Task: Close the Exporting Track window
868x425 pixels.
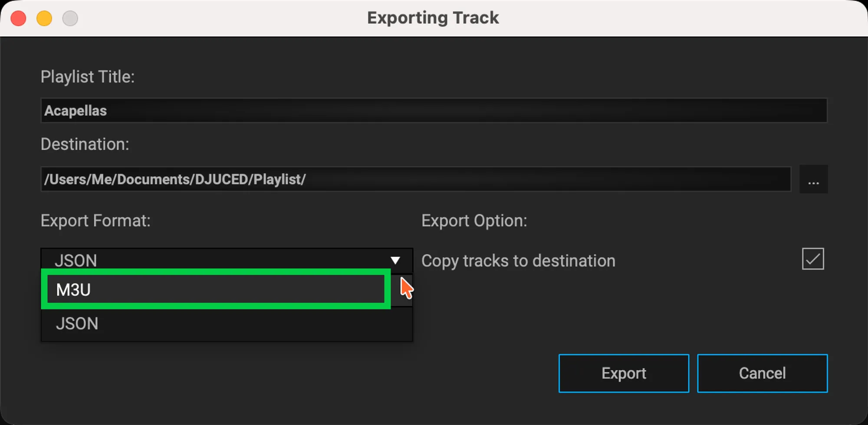Action: [x=18, y=18]
